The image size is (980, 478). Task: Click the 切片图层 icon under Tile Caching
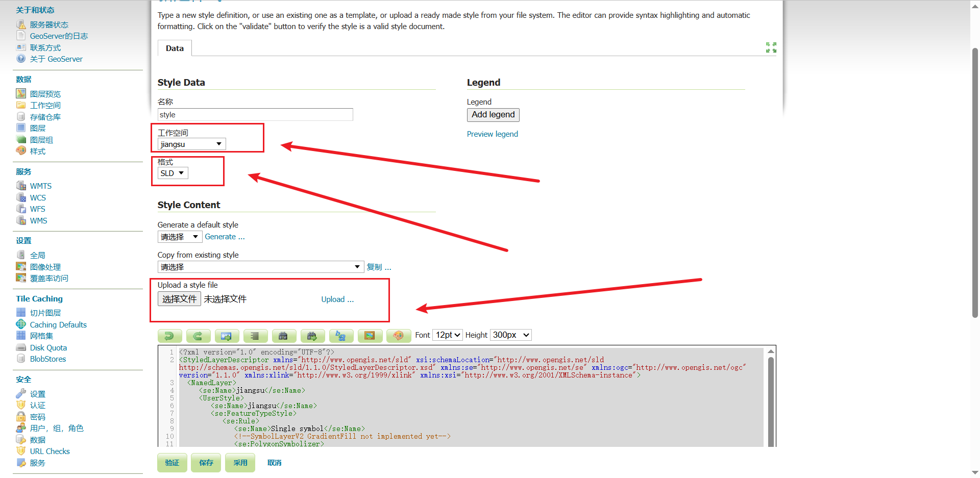tap(21, 312)
